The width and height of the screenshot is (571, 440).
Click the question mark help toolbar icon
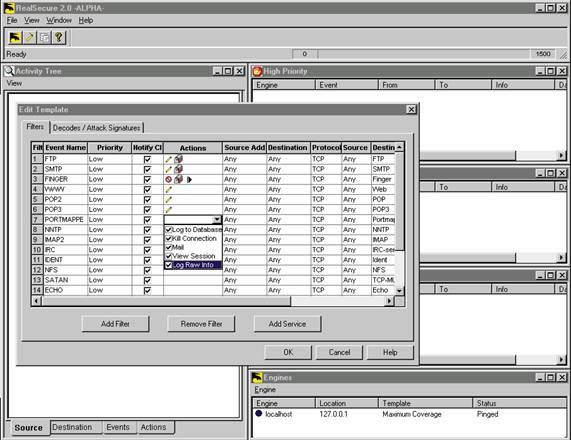click(59, 37)
